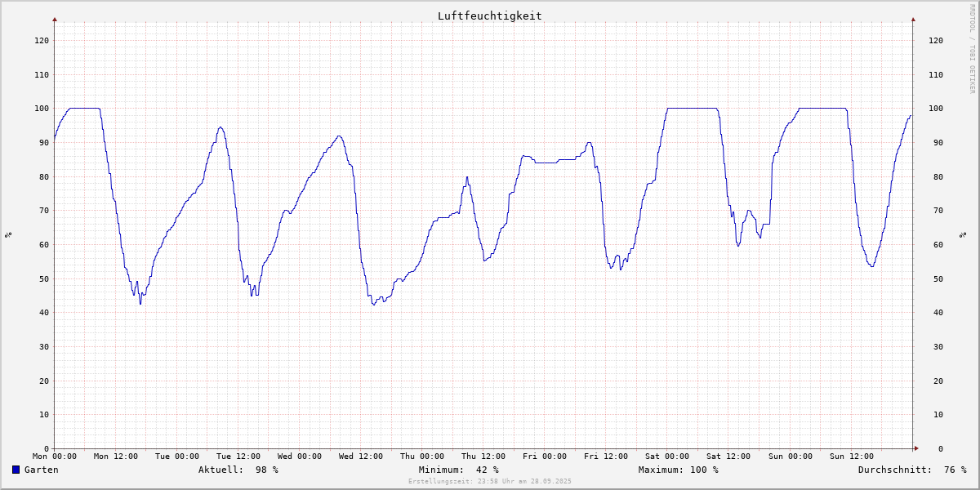The image size is (980, 490).
Task: Click the Erstellungszeit 23:58 Uhr footer text
Action: pyautogui.click(x=490, y=481)
